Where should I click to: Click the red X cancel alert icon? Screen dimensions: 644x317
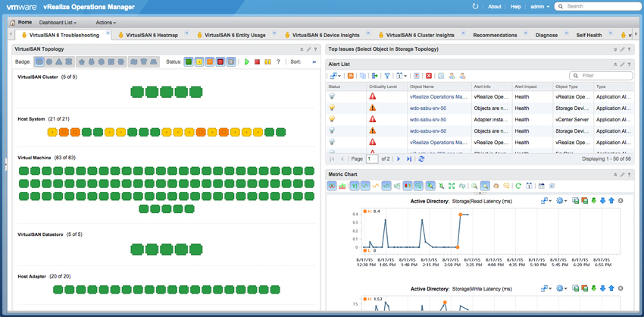pyautogui.click(x=428, y=76)
